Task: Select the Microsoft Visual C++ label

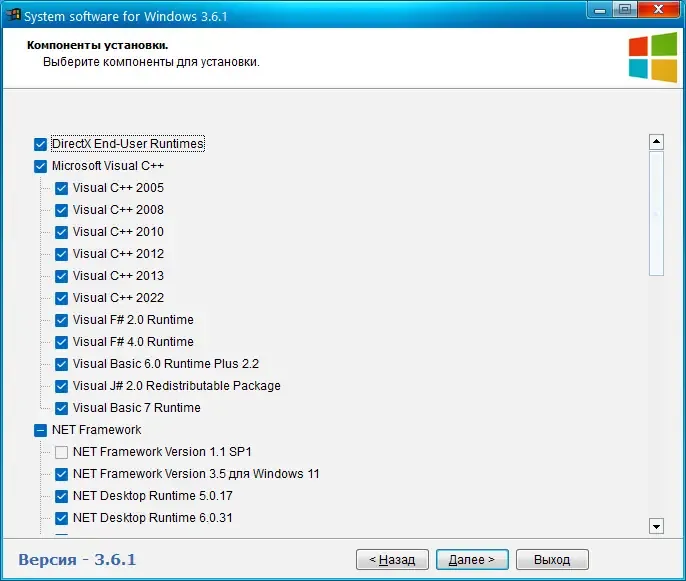Action: 108,166
